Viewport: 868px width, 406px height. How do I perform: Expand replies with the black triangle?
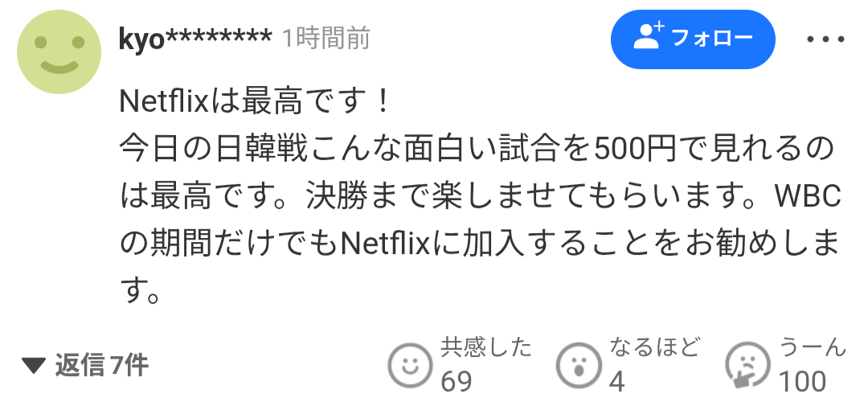34,365
